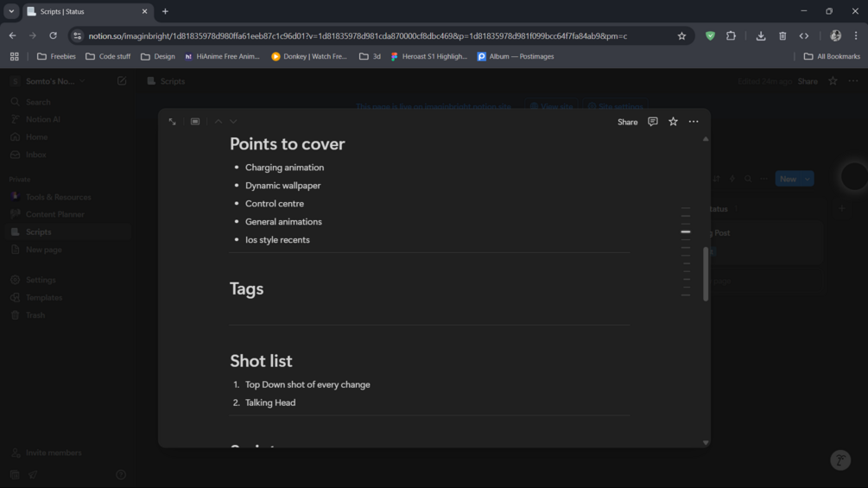
Task: Bookmark this tab with the address bar star
Action: (681, 36)
